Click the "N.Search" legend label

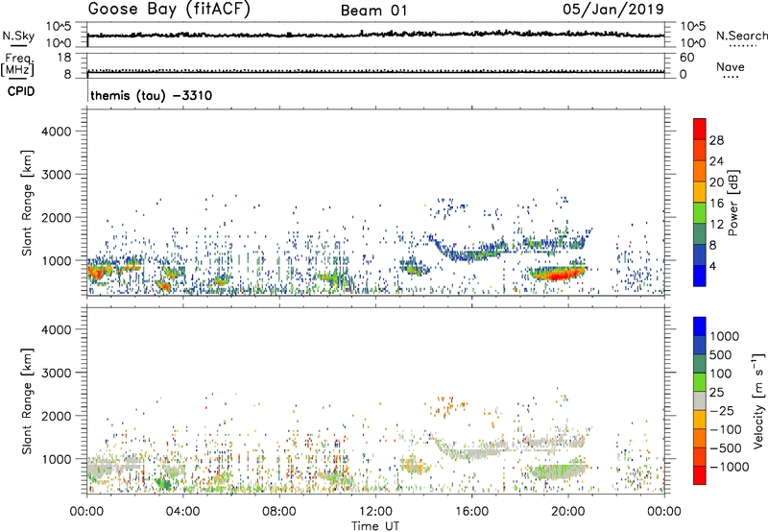741,36
